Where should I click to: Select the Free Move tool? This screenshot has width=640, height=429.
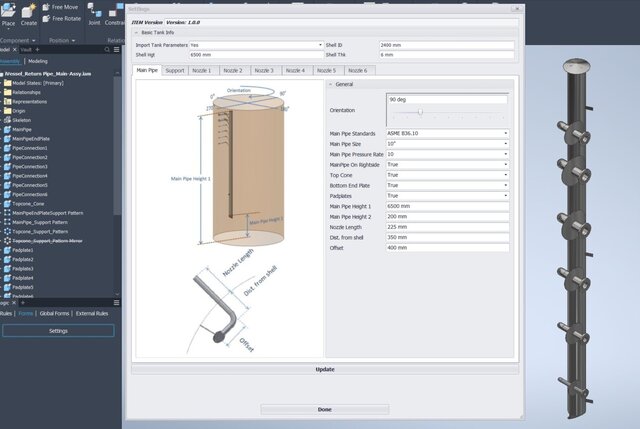pos(65,6)
